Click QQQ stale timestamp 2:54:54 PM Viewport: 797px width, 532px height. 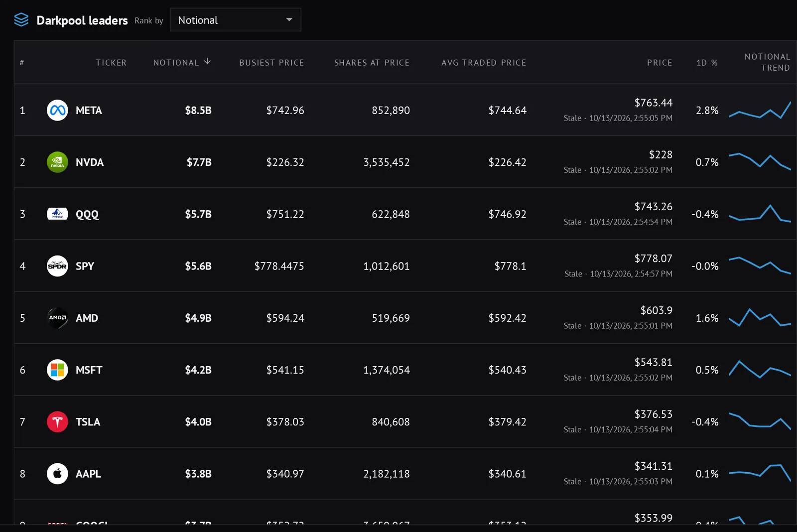click(x=618, y=222)
